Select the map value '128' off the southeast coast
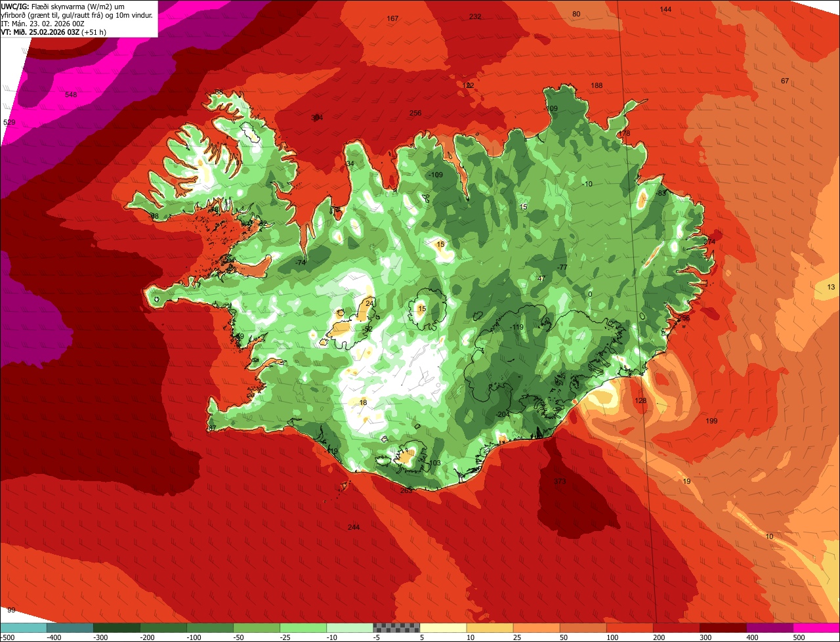The image size is (840, 642). [x=641, y=400]
